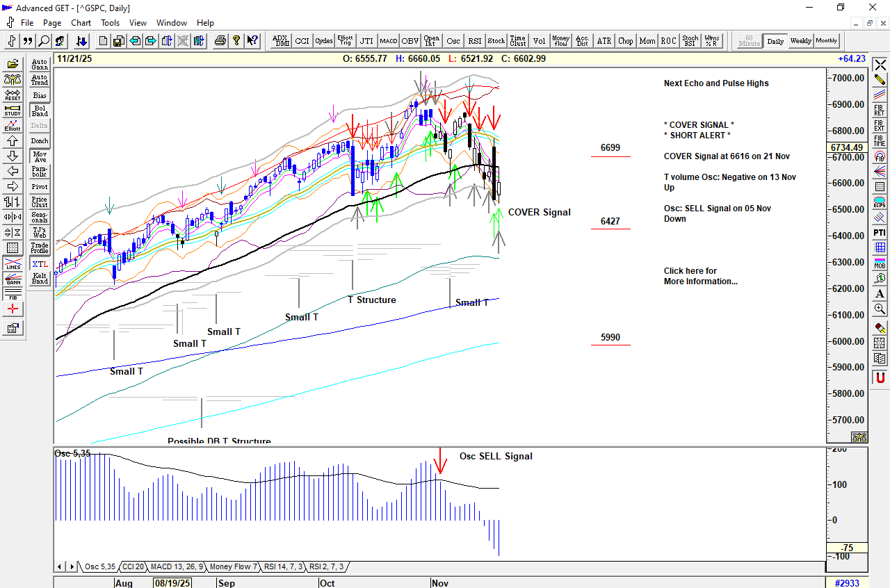The height and width of the screenshot is (588, 890).
Task: Select the FIB retracement tool on left
Action: 13,294
